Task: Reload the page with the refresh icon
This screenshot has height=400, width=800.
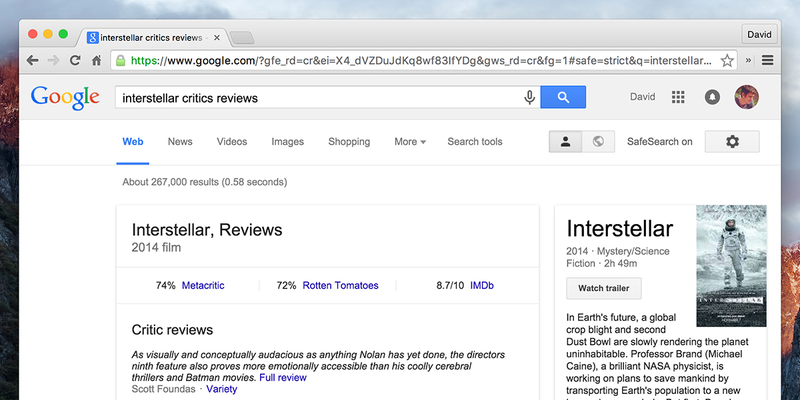Action: pos(75,61)
